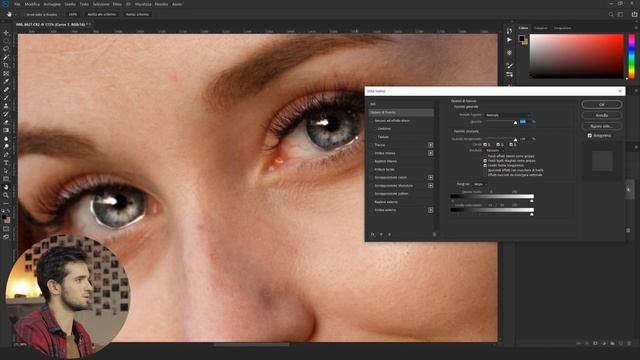Open the Modifica menu
This screenshot has width=640, height=360.
pyautogui.click(x=32, y=4)
